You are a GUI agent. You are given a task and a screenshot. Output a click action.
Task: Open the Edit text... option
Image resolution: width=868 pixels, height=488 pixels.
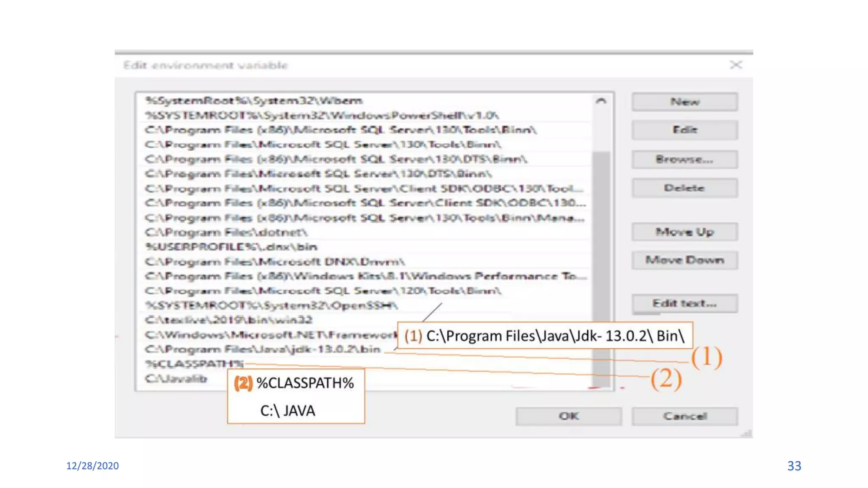coord(684,303)
